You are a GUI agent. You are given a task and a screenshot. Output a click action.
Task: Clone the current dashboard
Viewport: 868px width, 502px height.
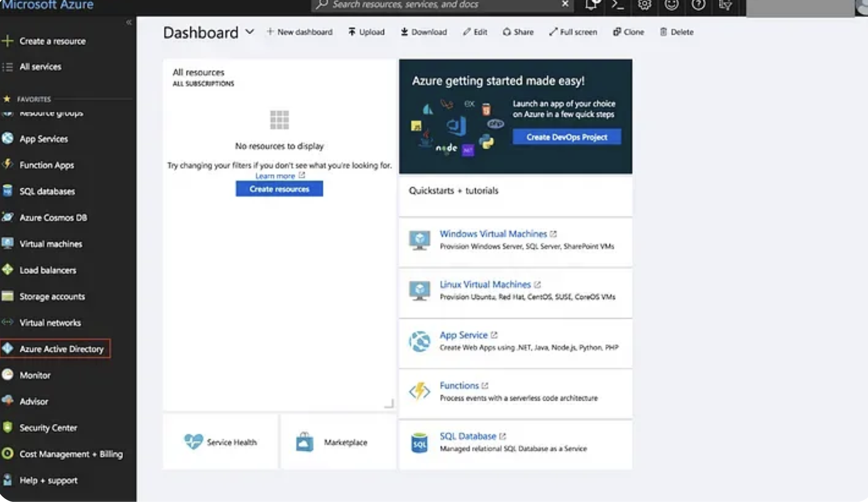[x=629, y=32]
